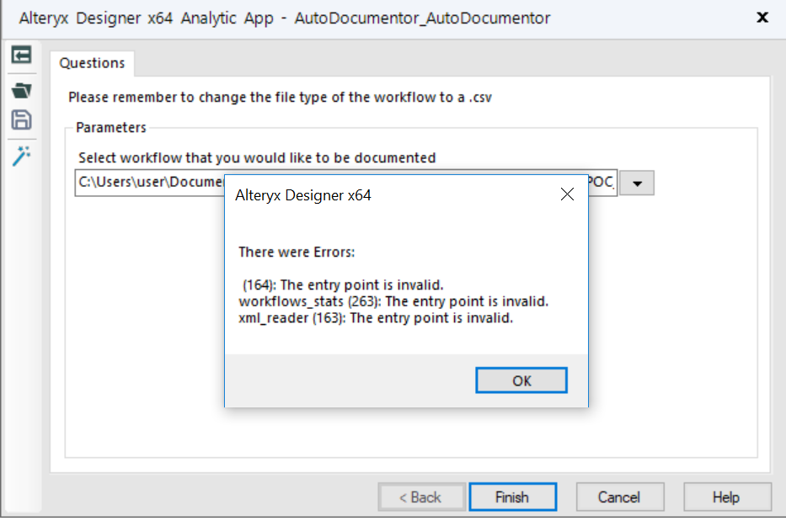The height and width of the screenshot is (532, 786).
Task: Click the save floppy disk icon
Action: click(x=21, y=120)
